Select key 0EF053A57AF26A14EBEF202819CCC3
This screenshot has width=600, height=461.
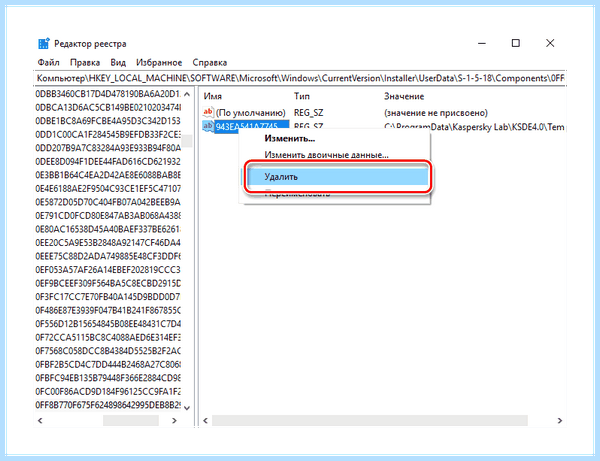tap(108, 270)
